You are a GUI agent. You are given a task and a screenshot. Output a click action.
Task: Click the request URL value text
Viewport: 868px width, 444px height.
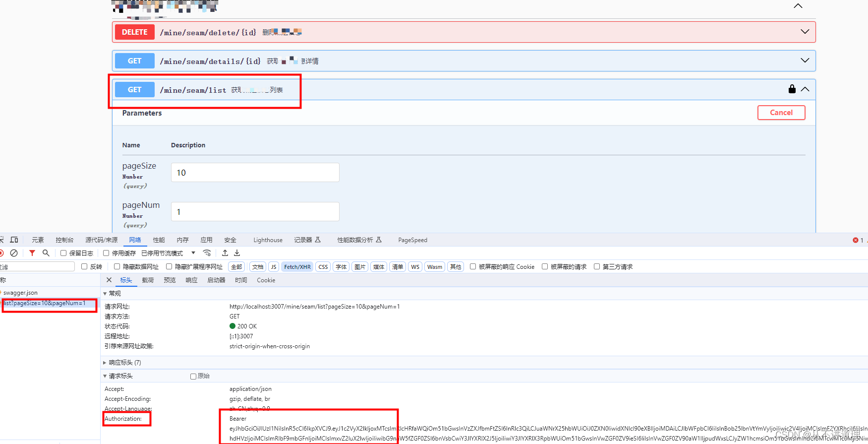(314, 307)
